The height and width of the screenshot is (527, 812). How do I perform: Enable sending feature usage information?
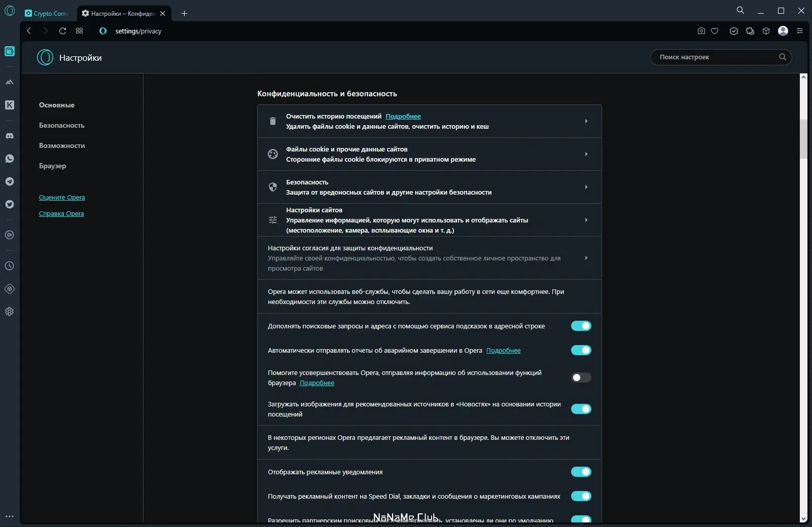click(x=581, y=378)
